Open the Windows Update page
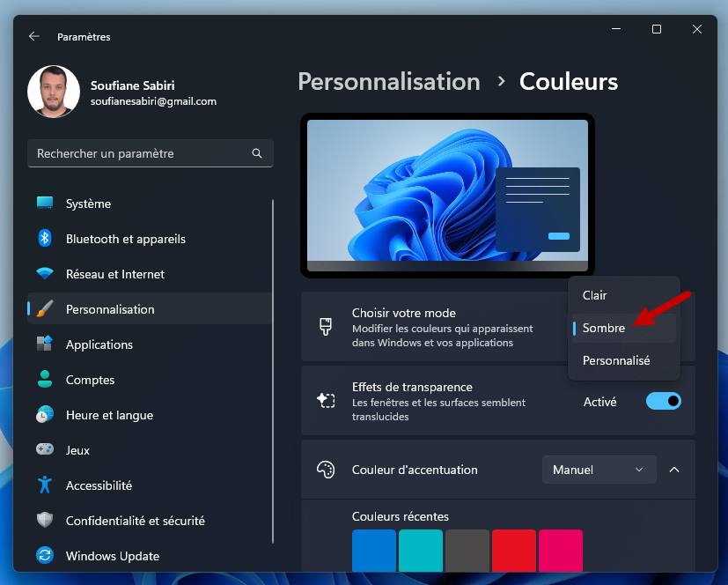Viewport: 728px width, 585px height. pos(150,556)
